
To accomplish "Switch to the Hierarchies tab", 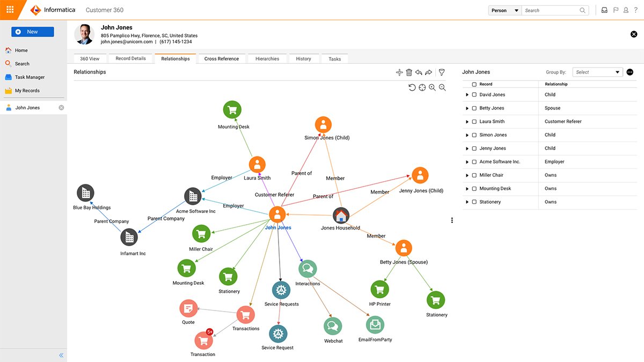I will (x=267, y=58).
